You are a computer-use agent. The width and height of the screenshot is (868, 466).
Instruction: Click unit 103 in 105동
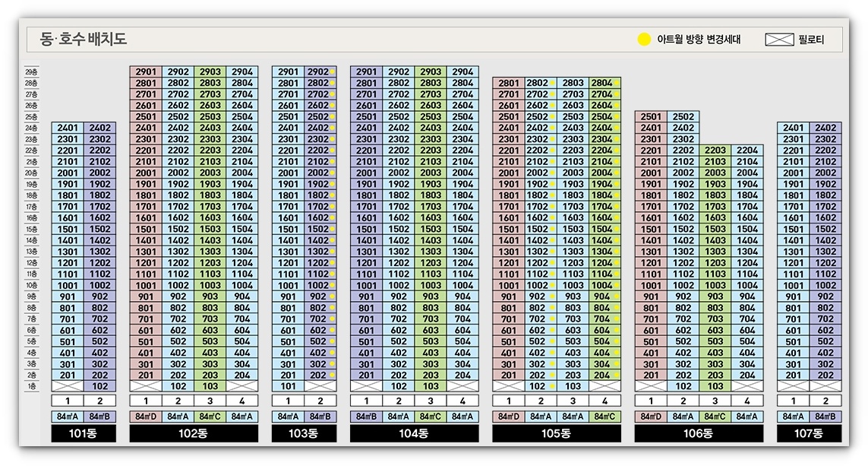point(573,386)
